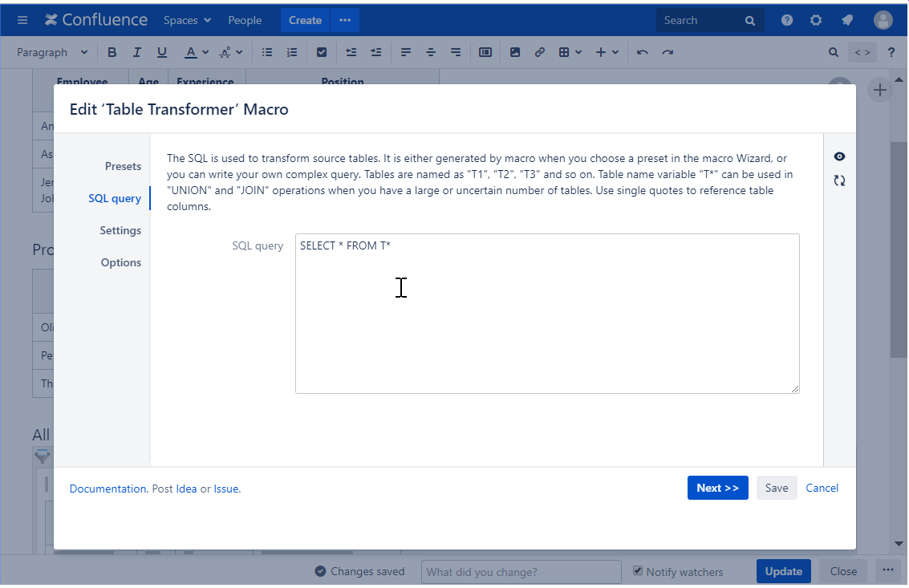This screenshot has height=588, width=909.
Task: Toggle the Notify watchers checkbox
Action: coord(638,571)
